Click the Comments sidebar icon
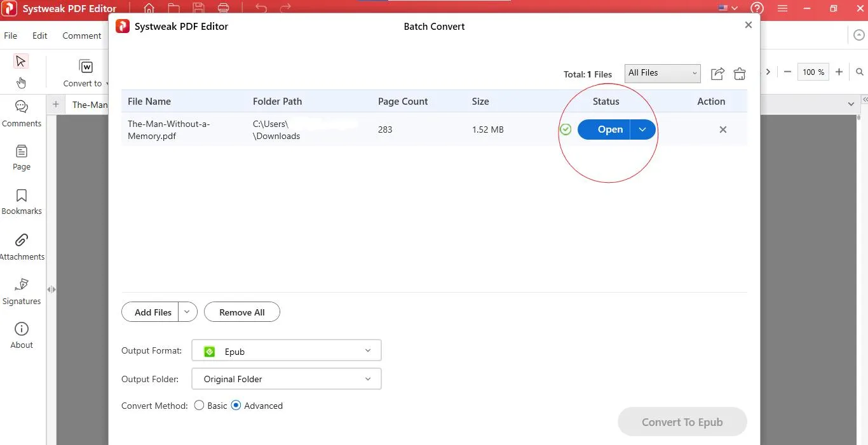The width and height of the screenshot is (868, 445). click(22, 107)
